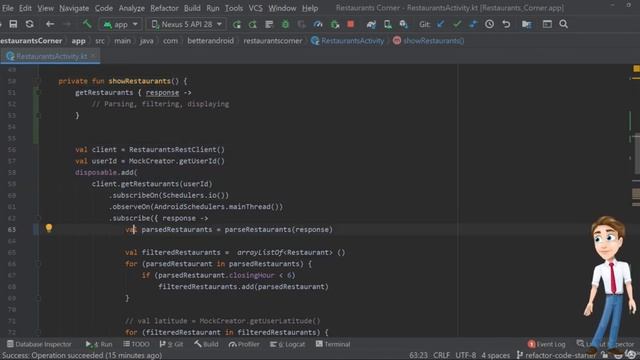
Task: Open the Project Structure folder icon
Action: 527,24
